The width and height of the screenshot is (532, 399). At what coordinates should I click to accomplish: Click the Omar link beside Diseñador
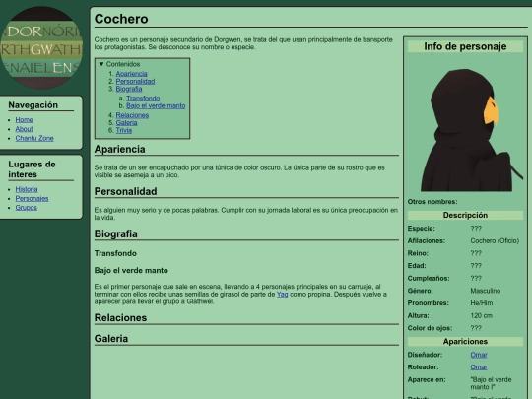(x=479, y=355)
